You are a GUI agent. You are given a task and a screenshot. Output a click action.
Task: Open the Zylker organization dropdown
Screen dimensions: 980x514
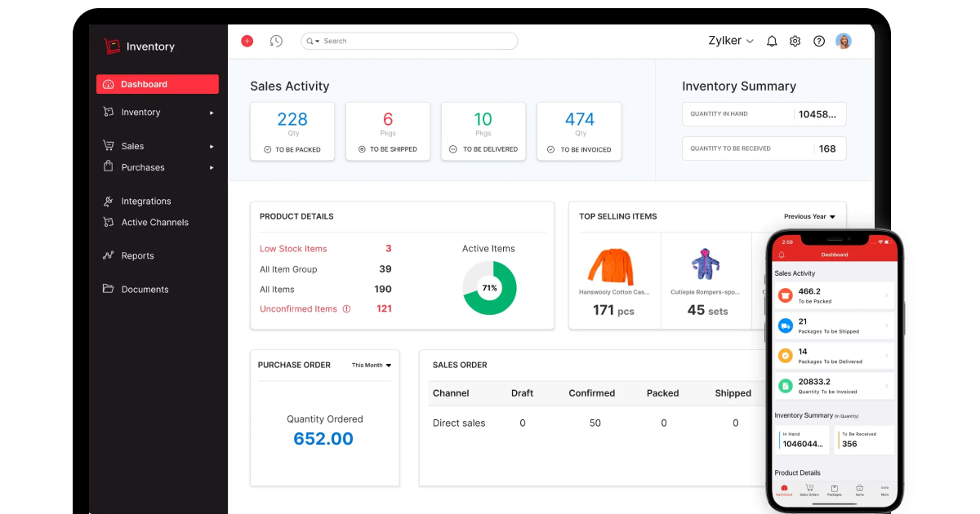tap(729, 40)
